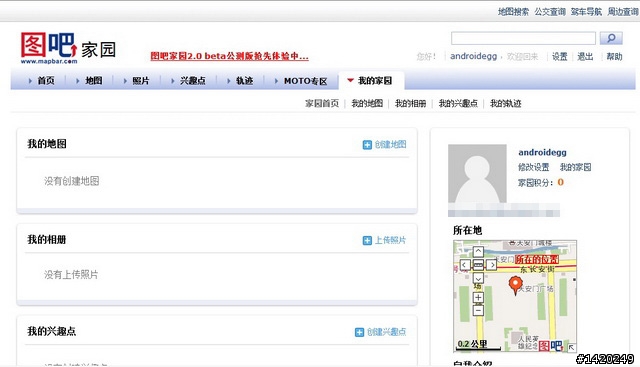Screen dimensions: 640x367
Task: Pan the mini map left
Action: pos(464,265)
